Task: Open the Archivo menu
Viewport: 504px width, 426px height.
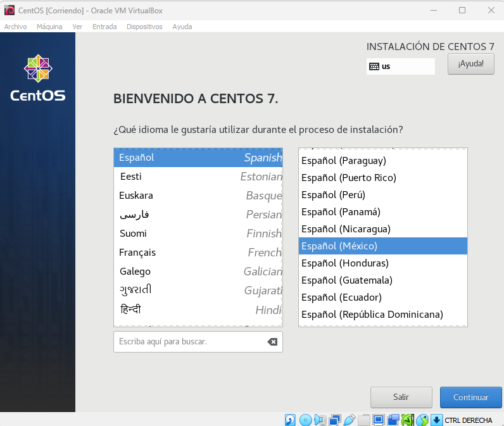Action: click(15, 27)
